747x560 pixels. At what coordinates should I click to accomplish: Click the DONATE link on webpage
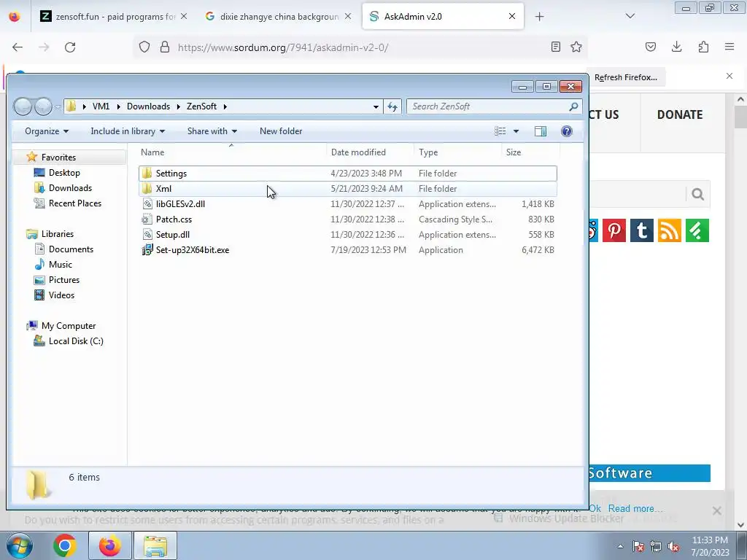coord(680,114)
